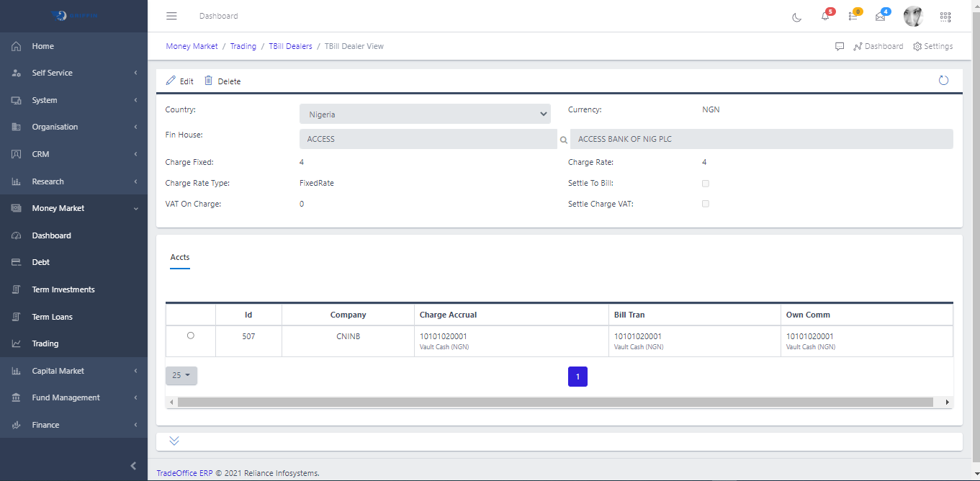
Task: Click the refresh icon in toolbar
Action: tap(943, 81)
